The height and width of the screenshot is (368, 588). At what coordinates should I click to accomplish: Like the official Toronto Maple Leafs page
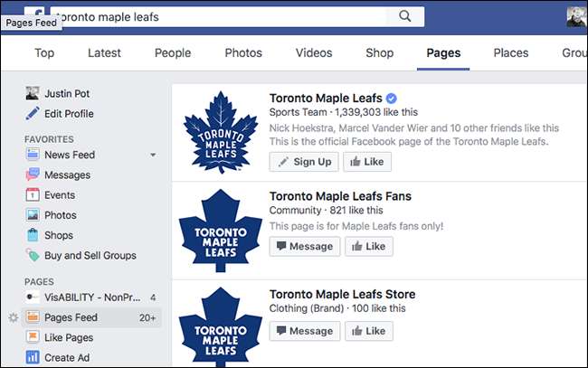[x=369, y=162]
